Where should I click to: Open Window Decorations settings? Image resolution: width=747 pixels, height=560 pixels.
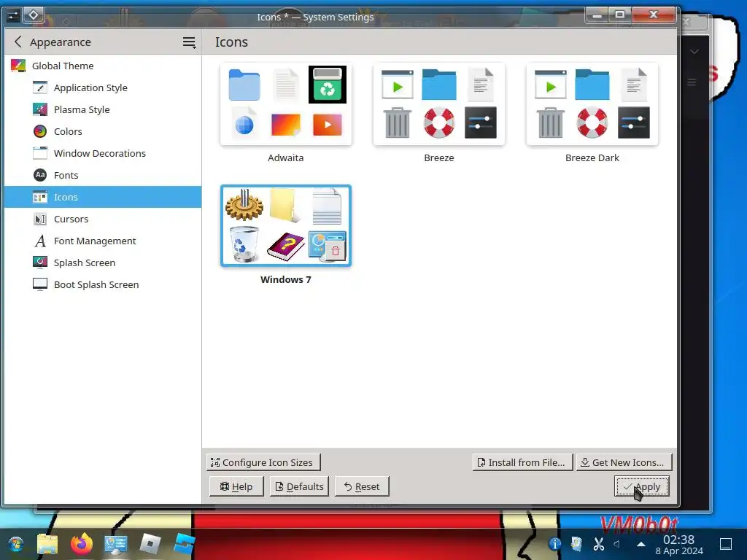(103, 153)
